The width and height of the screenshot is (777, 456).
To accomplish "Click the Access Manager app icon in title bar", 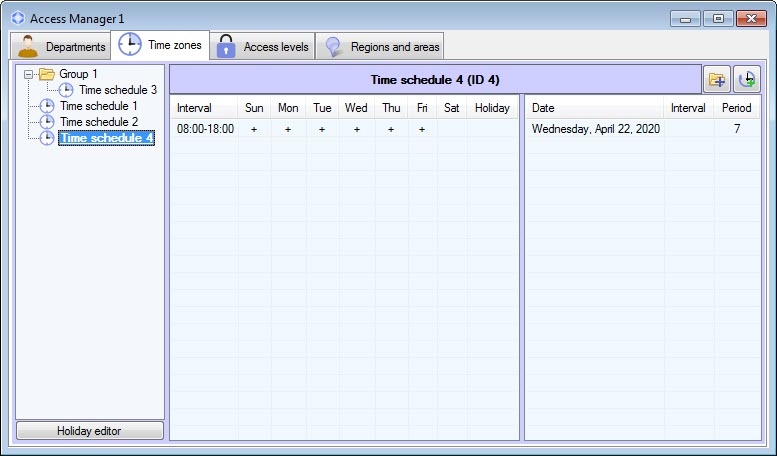I will point(18,18).
